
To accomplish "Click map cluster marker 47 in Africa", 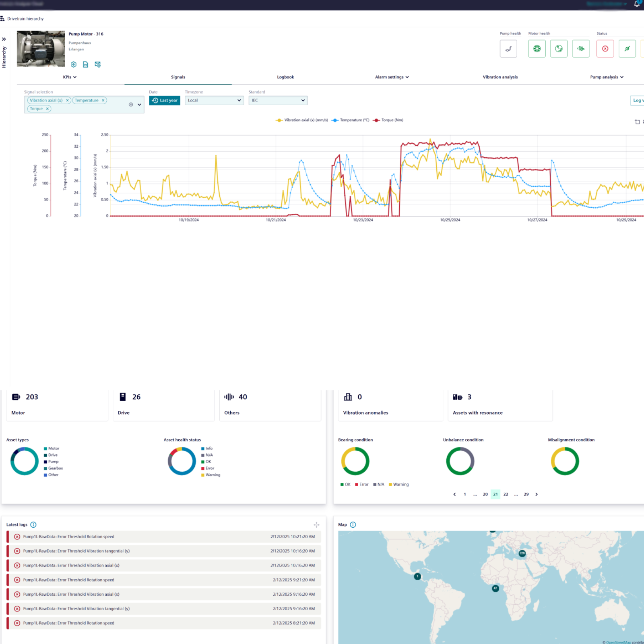I will (x=495, y=588).
